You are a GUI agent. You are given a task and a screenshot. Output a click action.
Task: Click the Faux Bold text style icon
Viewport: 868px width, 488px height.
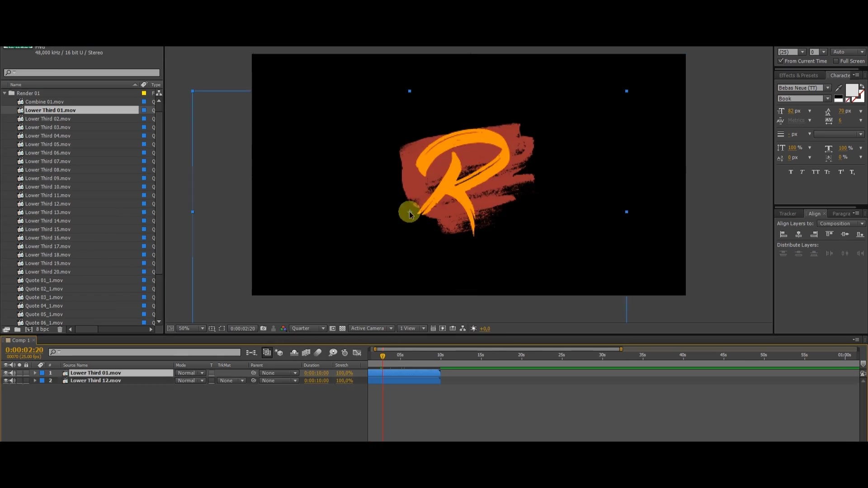click(791, 172)
